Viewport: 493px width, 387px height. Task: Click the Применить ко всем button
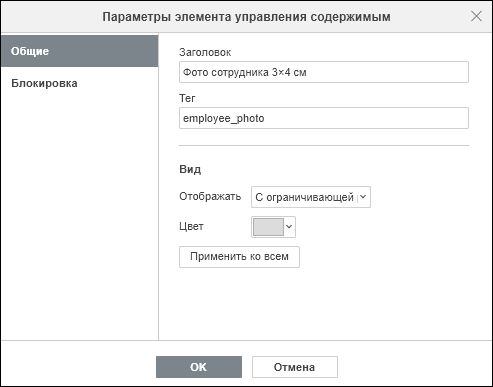point(239,257)
